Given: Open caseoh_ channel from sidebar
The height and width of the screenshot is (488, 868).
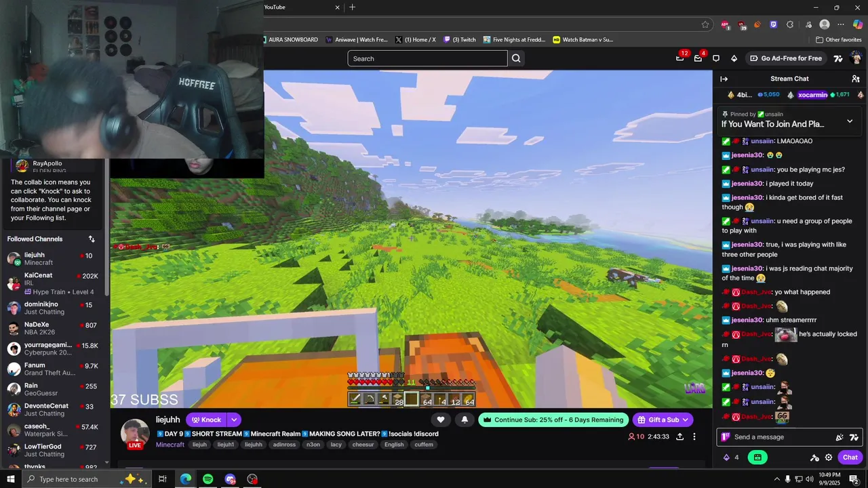Looking at the screenshot, I should [53, 430].
